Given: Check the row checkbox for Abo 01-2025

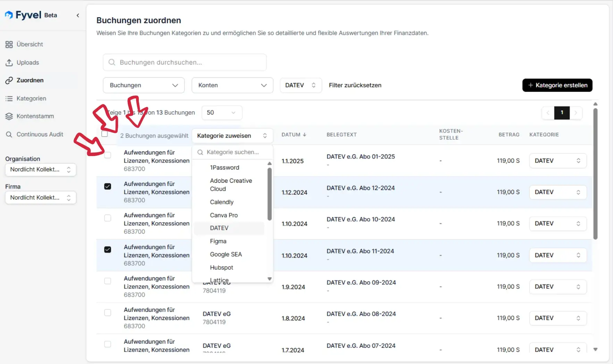Looking at the screenshot, I should pos(108,155).
